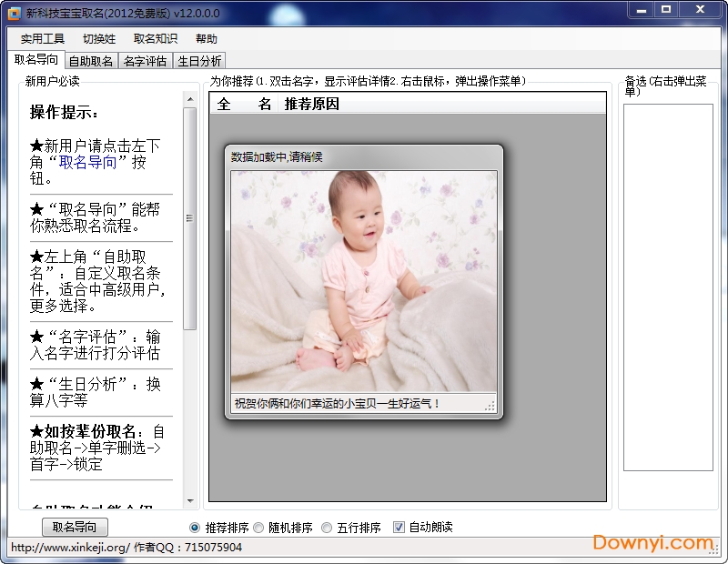Select 五行排序 radio option
Image resolution: width=728 pixels, height=564 pixels.
click(328, 528)
